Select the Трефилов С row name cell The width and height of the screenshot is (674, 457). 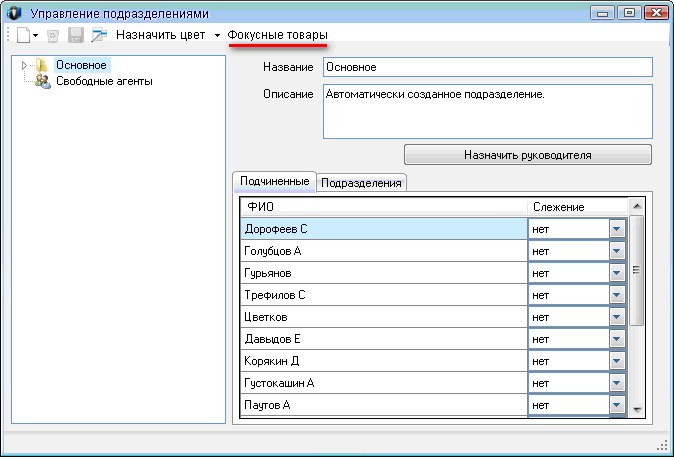pyautogui.click(x=384, y=295)
